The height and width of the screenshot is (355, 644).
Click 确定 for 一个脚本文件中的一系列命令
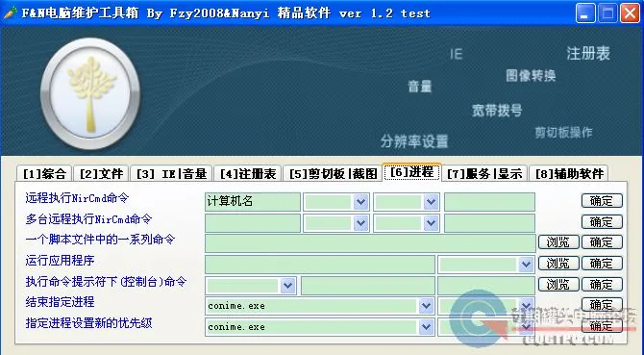click(x=602, y=242)
